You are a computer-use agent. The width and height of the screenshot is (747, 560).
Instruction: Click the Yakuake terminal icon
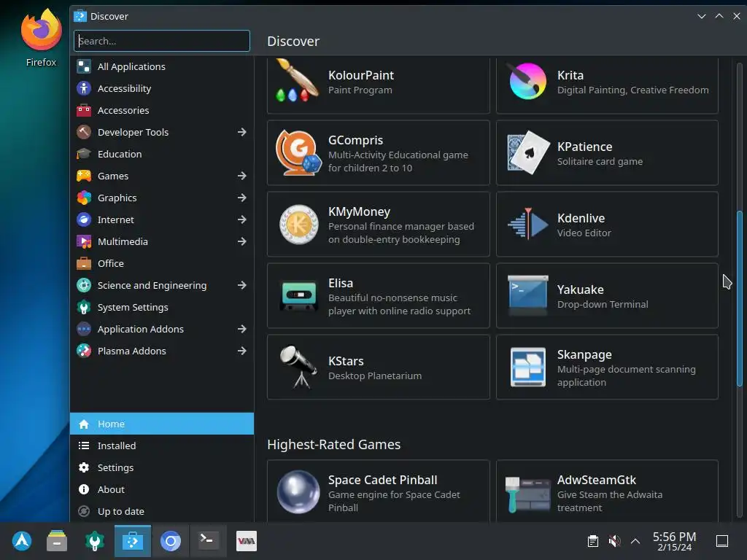[527, 295]
